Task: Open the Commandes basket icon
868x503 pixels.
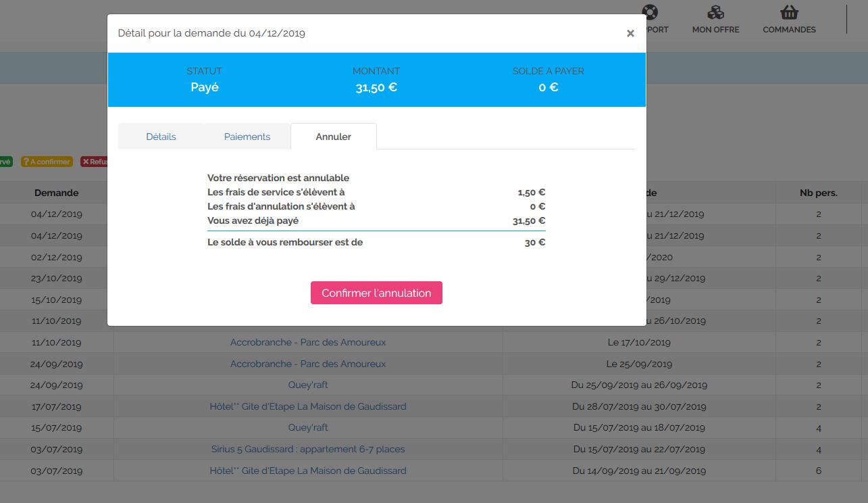Action: click(789, 13)
